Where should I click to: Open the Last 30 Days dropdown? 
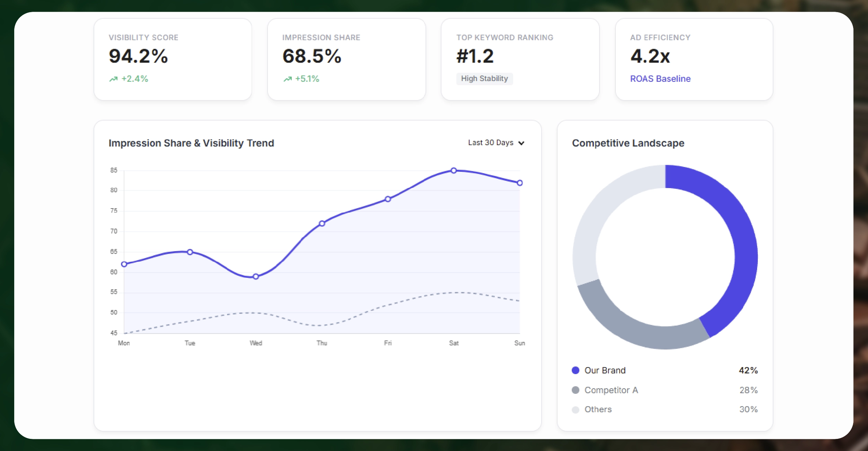[496, 143]
